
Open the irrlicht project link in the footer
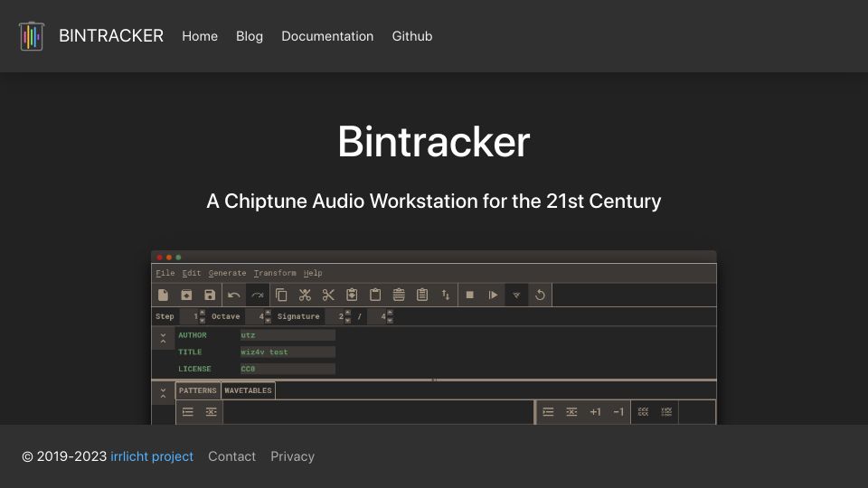[x=152, y=456]
